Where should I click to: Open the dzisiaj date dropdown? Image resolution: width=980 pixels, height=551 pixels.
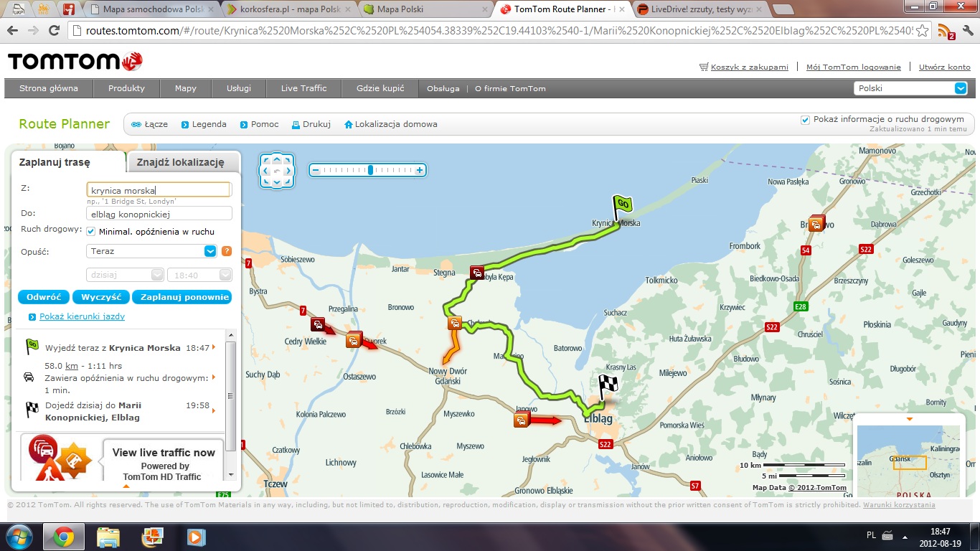tap(125, 275)
